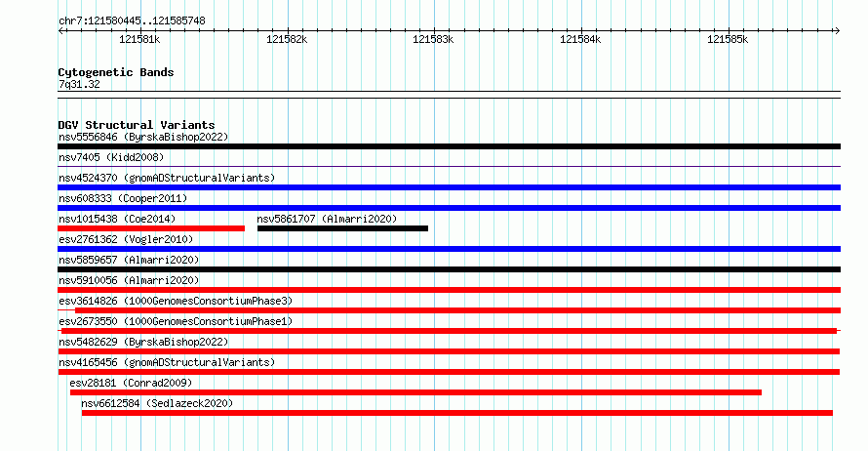Click the nsv608333 (Cooper2011) label
The image size is (868, 451).
[x=123, y=198]
